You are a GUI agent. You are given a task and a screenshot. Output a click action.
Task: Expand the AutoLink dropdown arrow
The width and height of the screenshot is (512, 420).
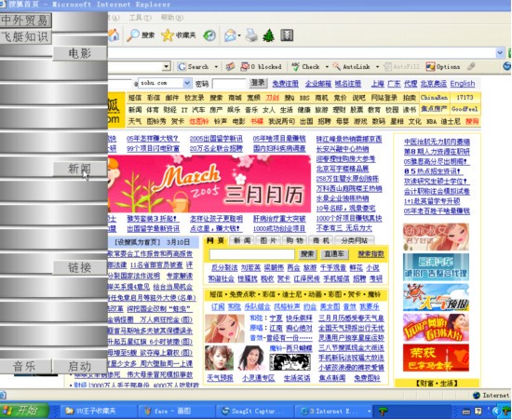coord(377,67)
